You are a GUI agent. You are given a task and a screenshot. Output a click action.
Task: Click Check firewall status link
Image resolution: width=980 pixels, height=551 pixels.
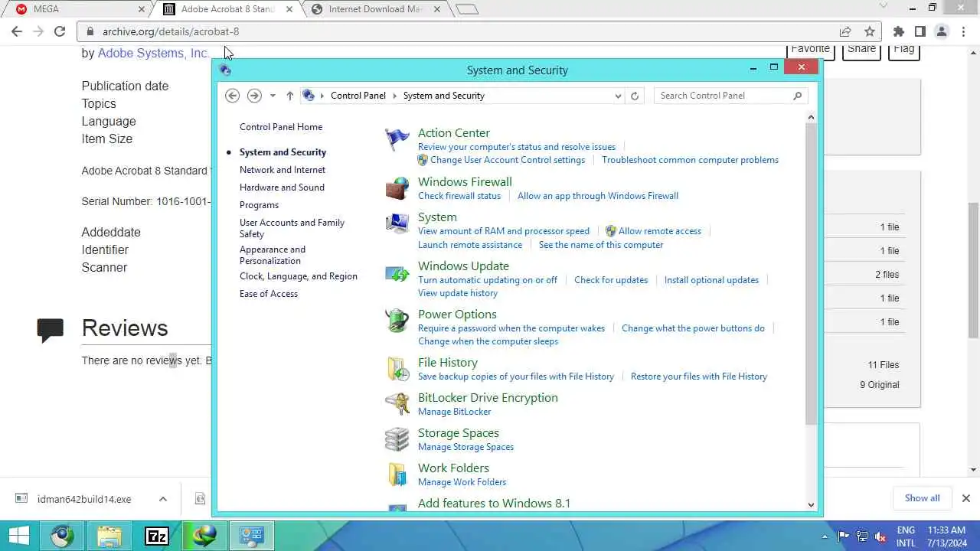tap(459, 196)
